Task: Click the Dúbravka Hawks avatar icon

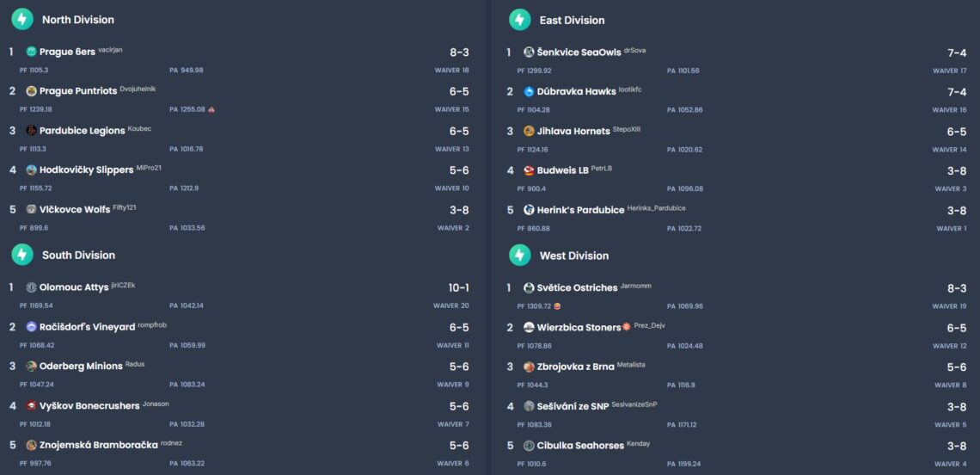Action: [529, 92]
